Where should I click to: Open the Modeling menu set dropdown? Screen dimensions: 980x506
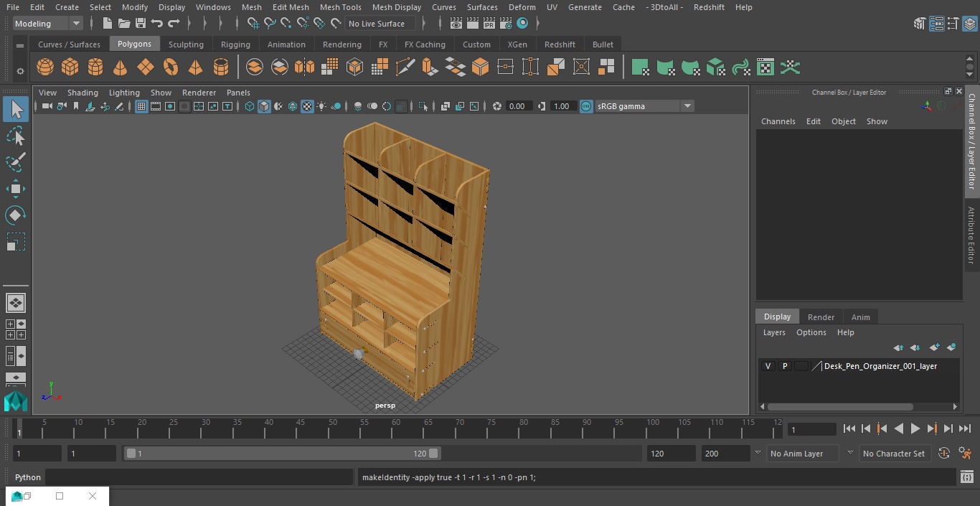[48, 24]
